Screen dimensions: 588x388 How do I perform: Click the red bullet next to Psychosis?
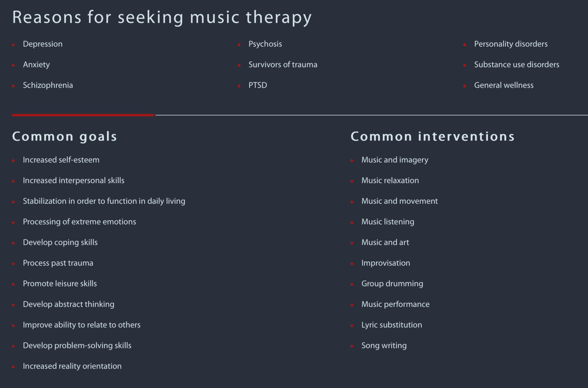pos(239,45)
